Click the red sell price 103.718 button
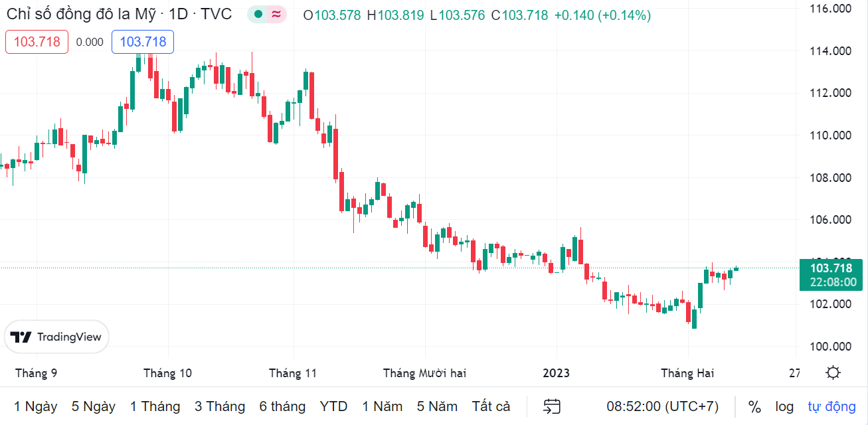Image resolution: width=868 pixels, height=425 pixels. coord(37,42)
